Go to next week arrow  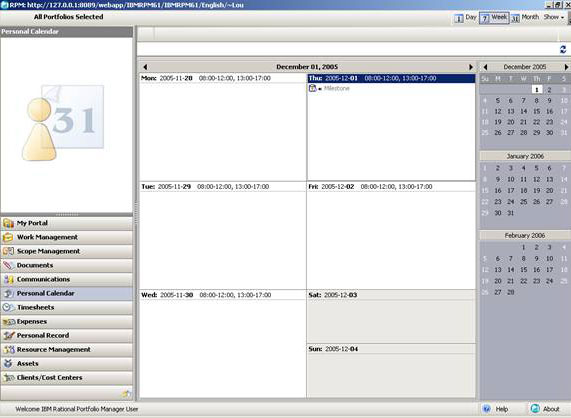coord(470,67)
